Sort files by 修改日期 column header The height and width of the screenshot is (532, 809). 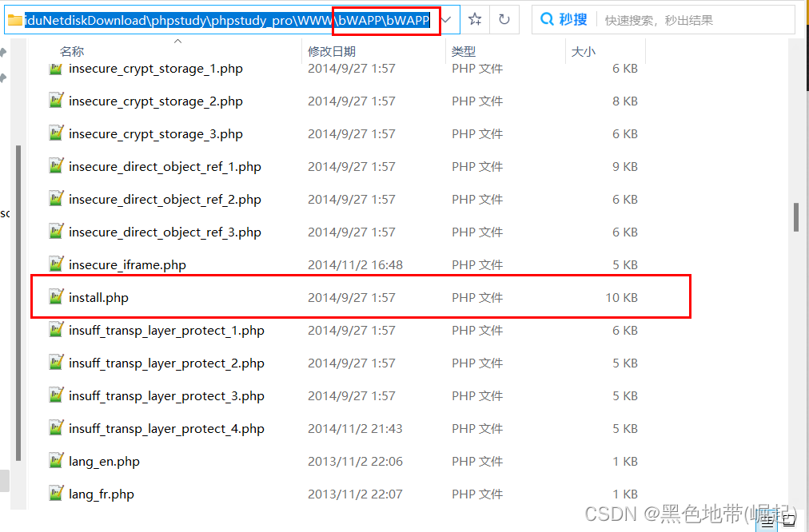pyautogui.click(x=332, y=52)
